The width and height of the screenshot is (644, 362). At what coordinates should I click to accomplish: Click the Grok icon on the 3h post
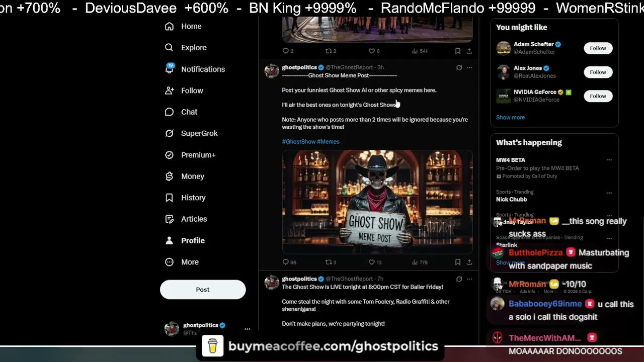click(459, 67)
